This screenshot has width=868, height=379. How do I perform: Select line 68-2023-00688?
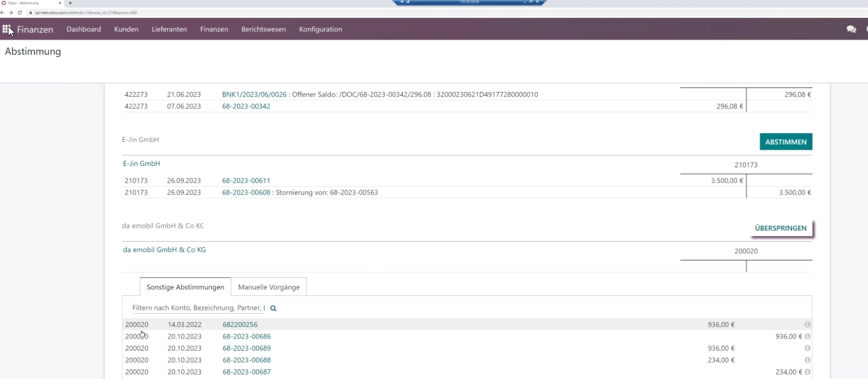[x=467, y=360]
